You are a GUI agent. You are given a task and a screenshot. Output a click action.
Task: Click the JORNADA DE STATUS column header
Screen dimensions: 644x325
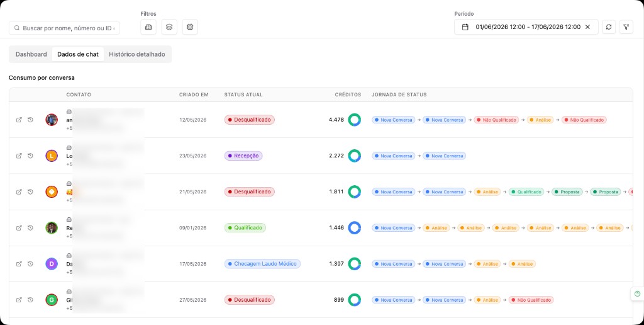(399, 94)
